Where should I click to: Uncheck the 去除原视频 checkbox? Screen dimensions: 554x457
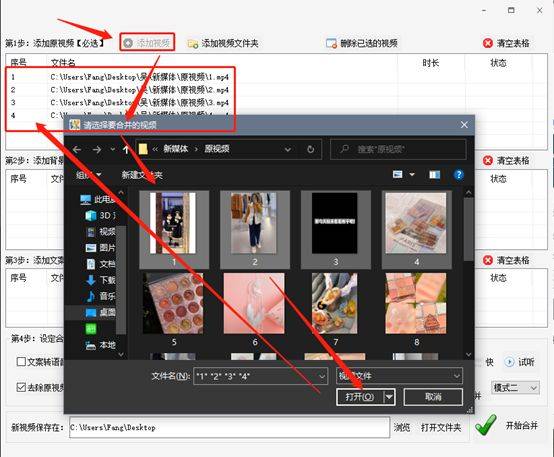tap(21, 387)
